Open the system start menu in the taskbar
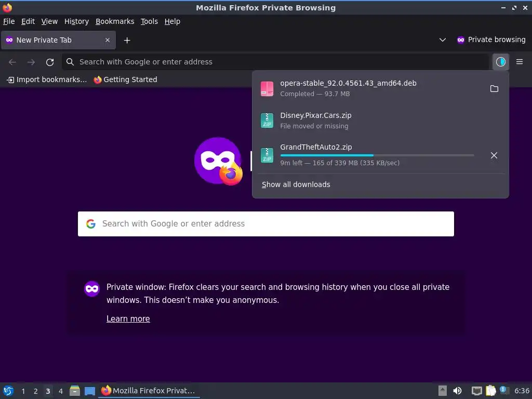 [x=8, y=391]
